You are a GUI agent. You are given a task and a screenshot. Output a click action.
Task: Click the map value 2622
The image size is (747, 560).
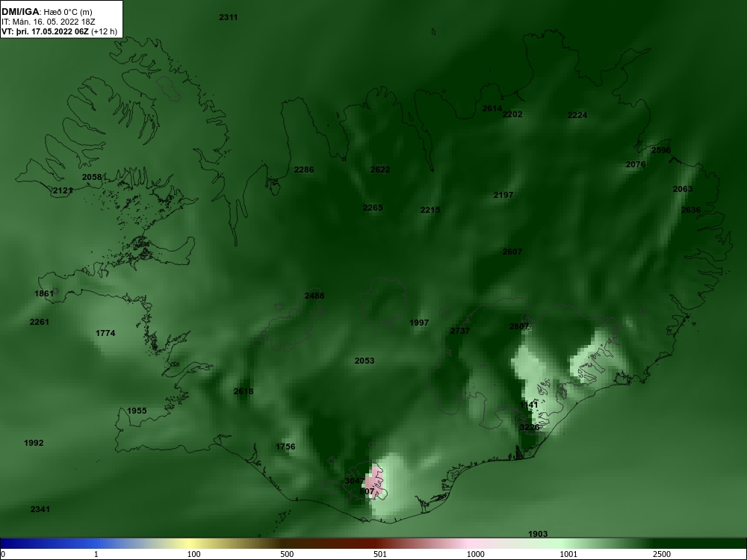click(x=380, y=169)
